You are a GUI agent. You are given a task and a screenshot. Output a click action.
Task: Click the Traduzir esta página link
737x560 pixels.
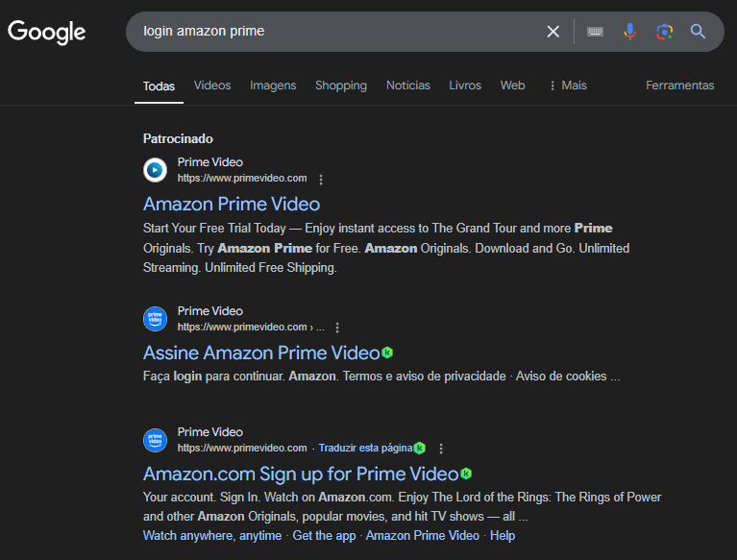coord(364,448)
